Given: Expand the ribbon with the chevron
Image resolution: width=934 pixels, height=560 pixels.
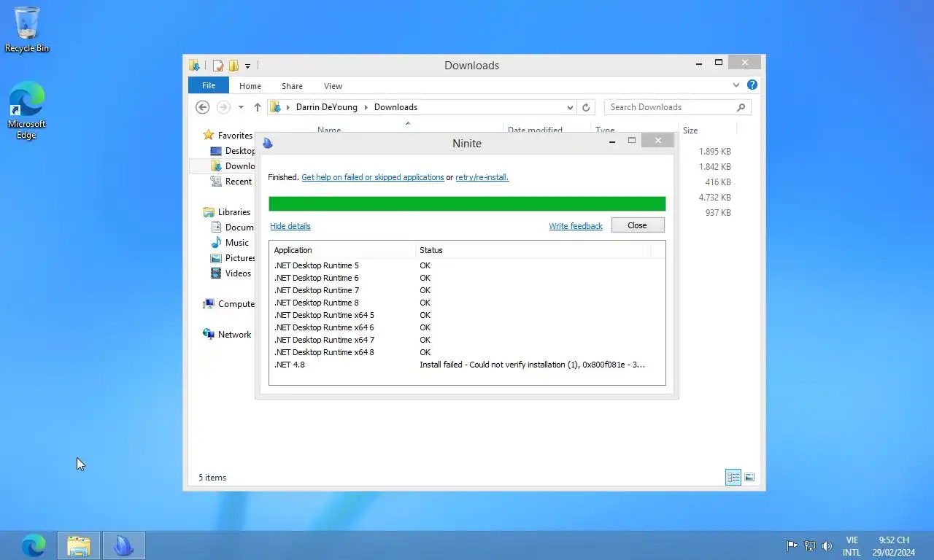Looking at the screenshot, I should click(736, 85).
